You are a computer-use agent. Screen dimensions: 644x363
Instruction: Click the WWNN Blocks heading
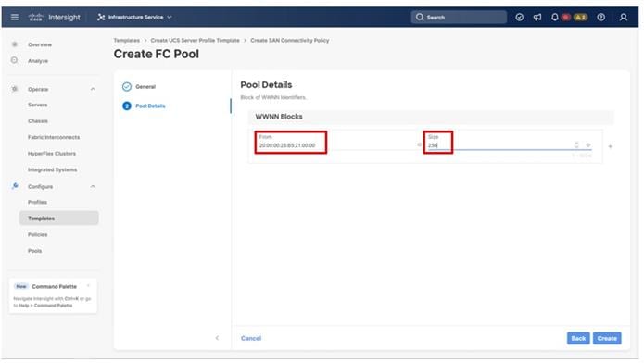[279, 117]
